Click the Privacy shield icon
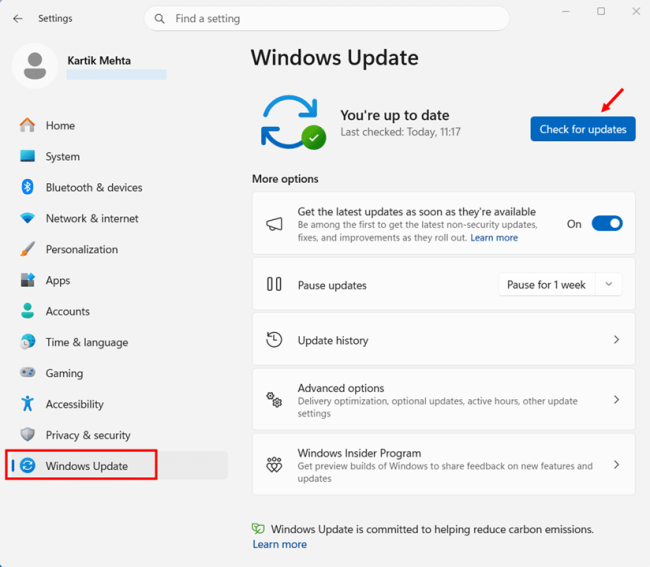The width and height of the screenshot is (650, 567). click(27, 434)
